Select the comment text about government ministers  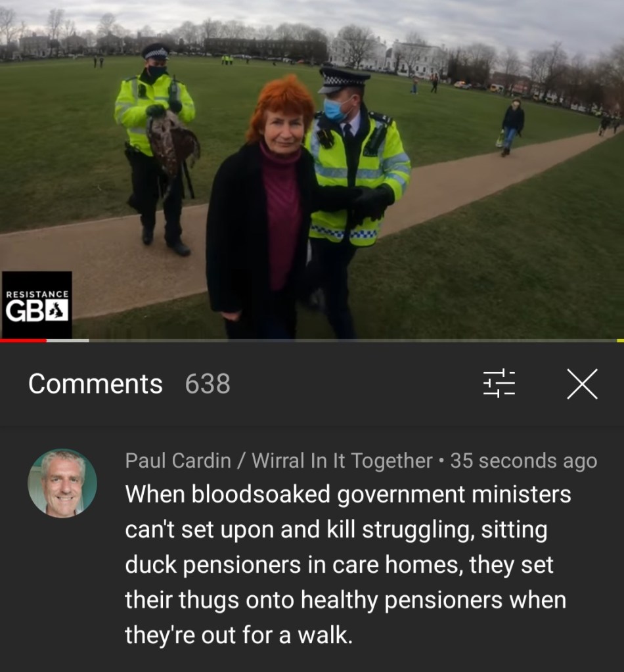[x=347, y=564]
